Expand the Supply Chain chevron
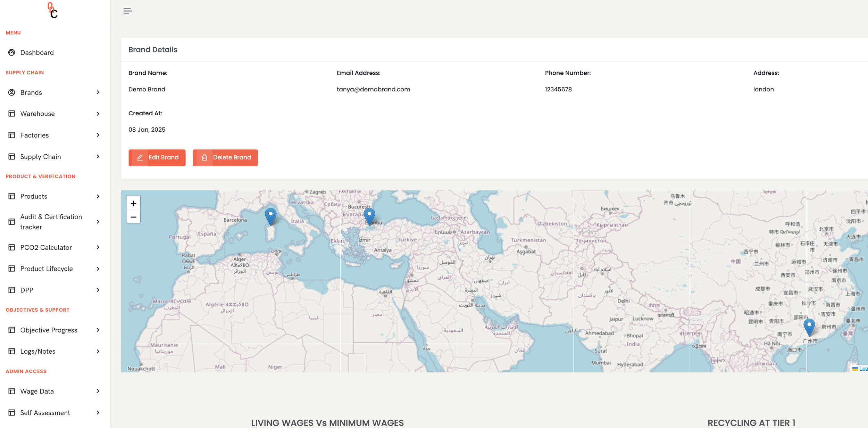868x428 pixels. (98, 157)
